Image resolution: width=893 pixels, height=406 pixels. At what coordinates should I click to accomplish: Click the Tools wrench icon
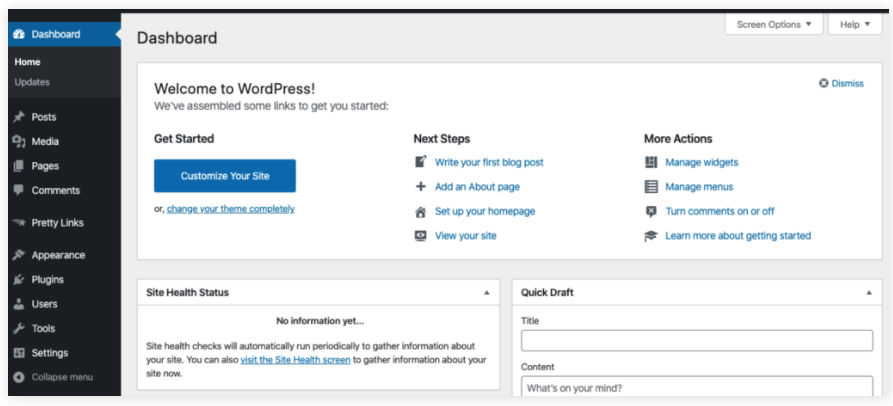(18, 329)
